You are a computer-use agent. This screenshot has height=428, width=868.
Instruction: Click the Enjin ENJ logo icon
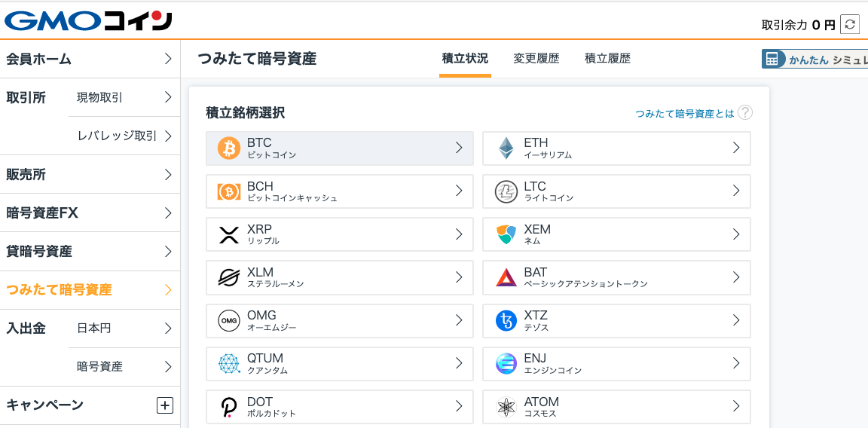point(506,364)
